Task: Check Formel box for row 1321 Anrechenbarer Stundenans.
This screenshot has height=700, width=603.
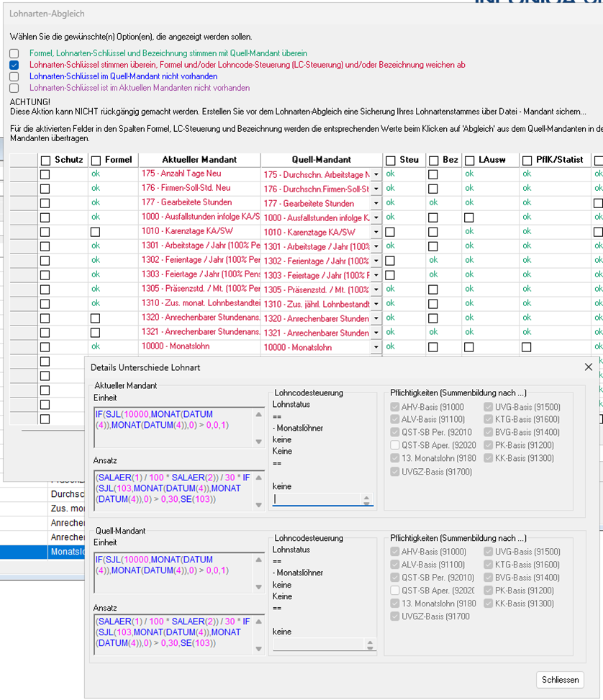Action: (95, 333)
